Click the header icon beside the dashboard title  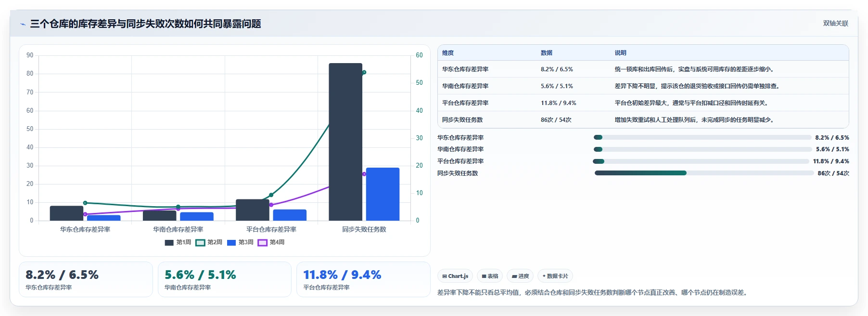tap(23, 24)
